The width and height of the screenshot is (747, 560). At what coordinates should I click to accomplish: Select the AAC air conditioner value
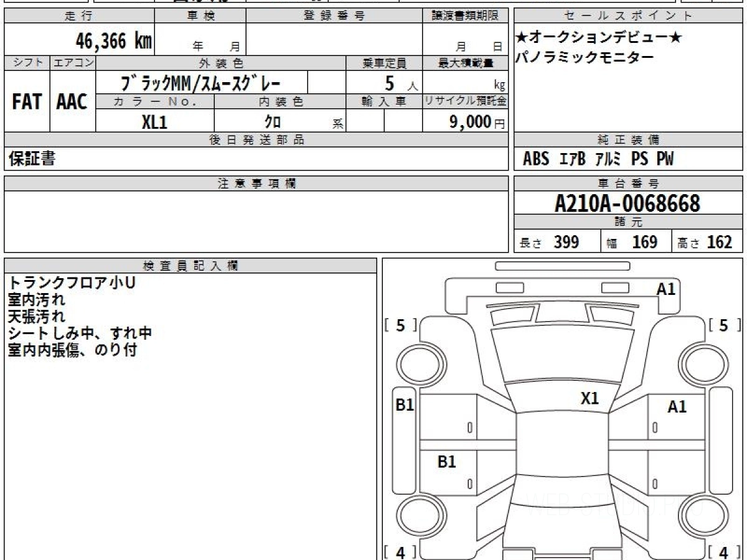click(x=72, y=102)
